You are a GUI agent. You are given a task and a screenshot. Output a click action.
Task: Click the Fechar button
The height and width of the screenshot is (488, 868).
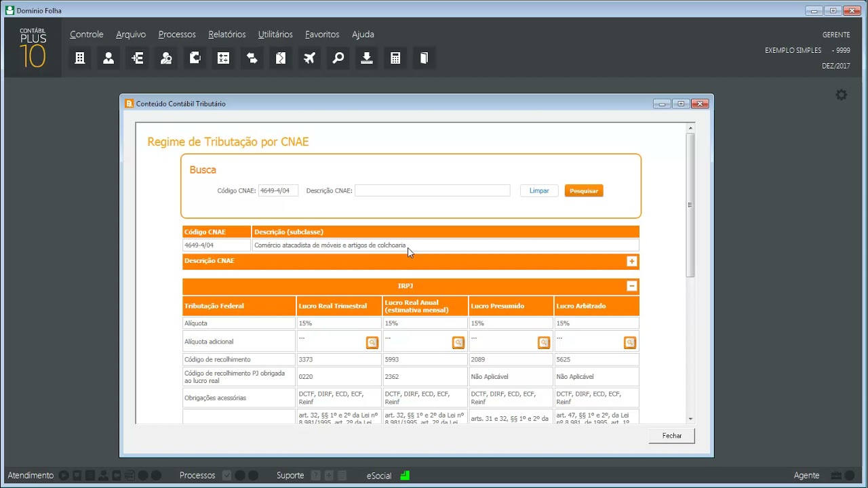click(671, 436)
